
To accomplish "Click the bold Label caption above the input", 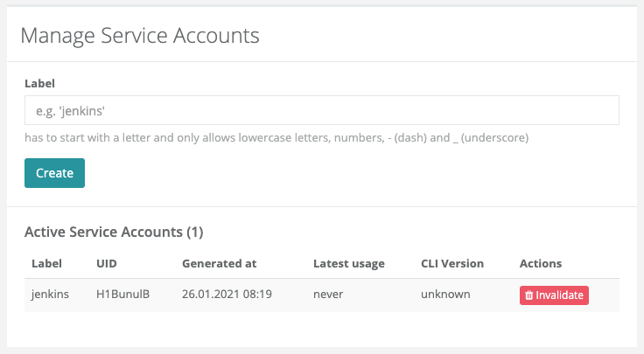I will tap(39, 83).
